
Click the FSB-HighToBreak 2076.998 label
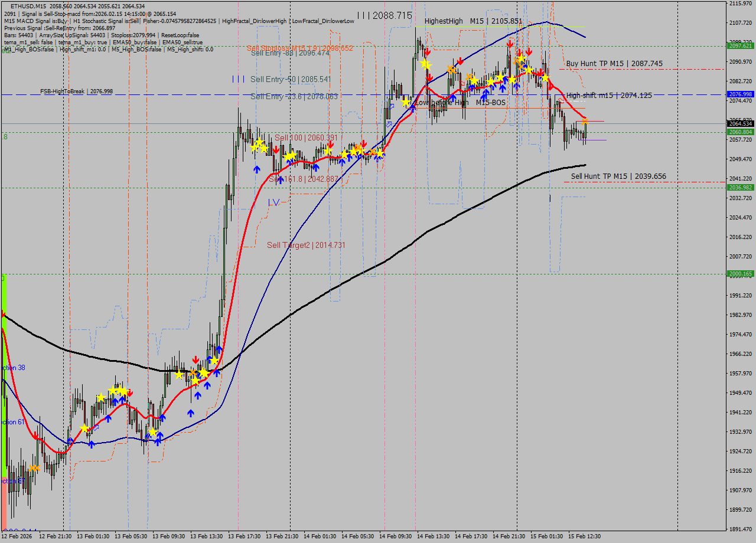76,91
